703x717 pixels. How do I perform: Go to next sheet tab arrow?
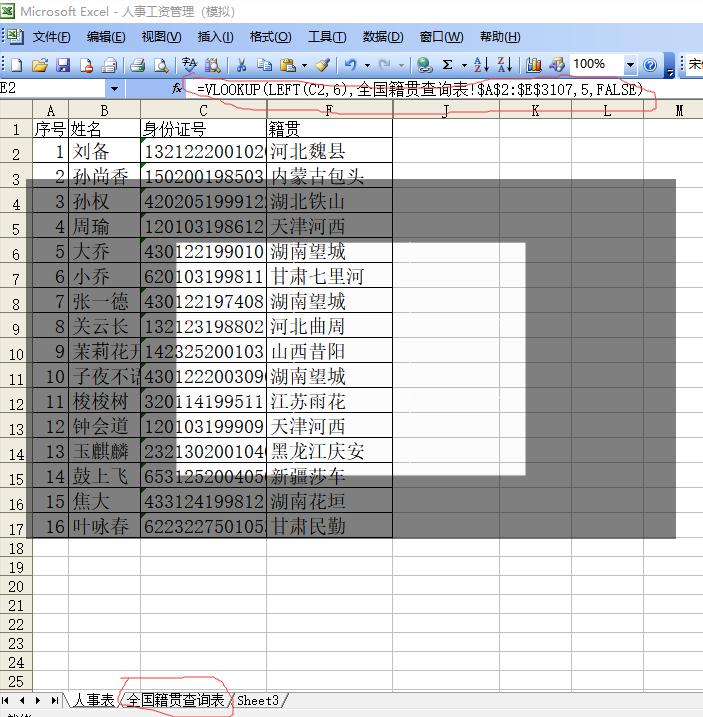pyautogui.click(x=38, y=700)
